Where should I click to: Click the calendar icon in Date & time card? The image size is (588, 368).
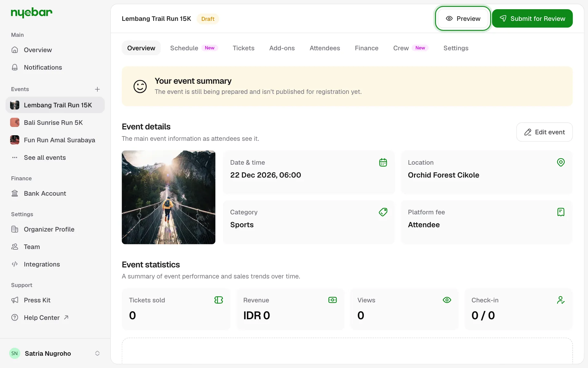tap(383, 163)
